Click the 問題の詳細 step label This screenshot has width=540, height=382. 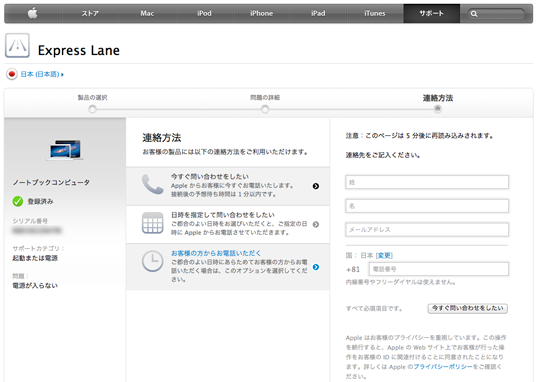tap(265, 98)
